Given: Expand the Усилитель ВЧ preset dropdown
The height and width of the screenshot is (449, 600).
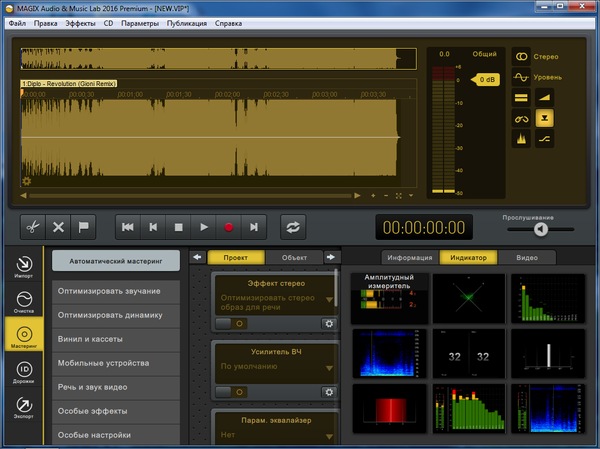Looking at the screenshot, I should (328, 367).
